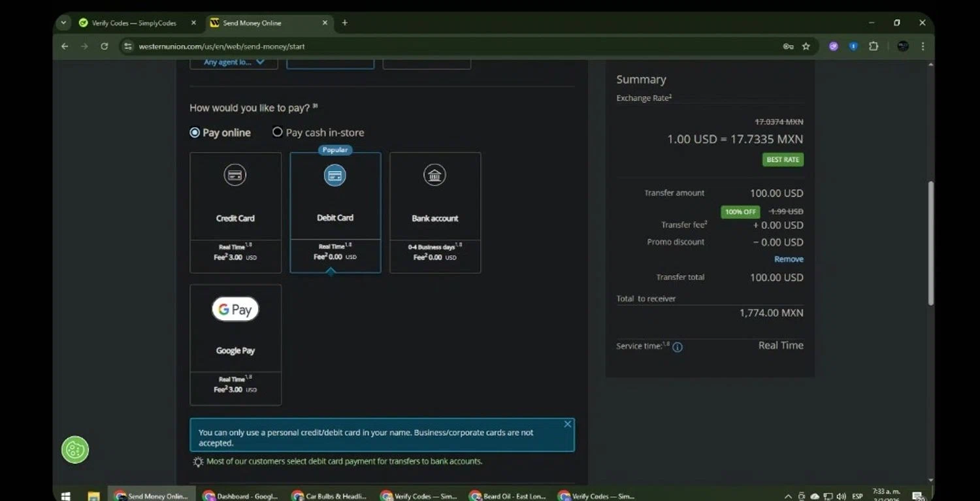Click the OneDrive cloud tray icon
This screenshot has height=501, width=980.
pos(815,496)
